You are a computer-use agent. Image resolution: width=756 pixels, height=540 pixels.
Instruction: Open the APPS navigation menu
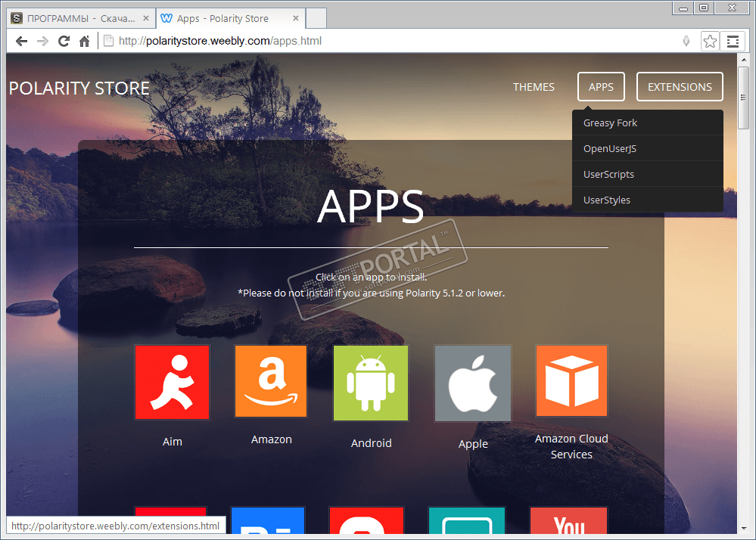[x=601, y=87]
